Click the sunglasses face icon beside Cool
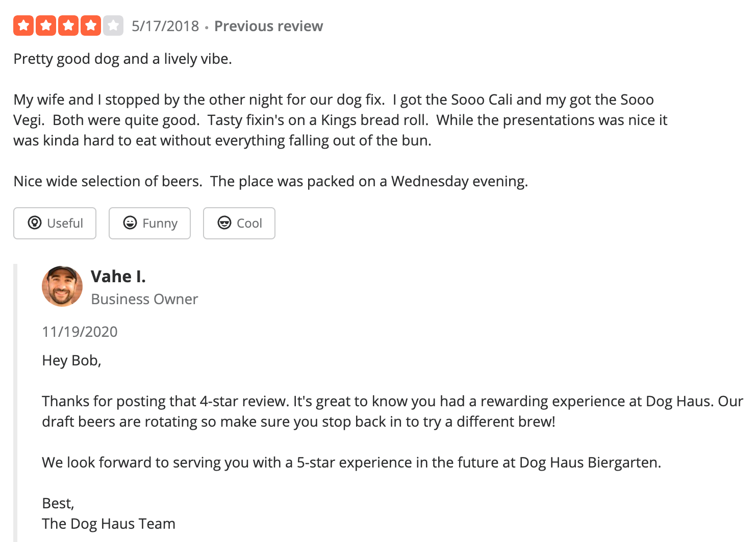The height and width of the screenshot is (542, 756). pos(224,223)
